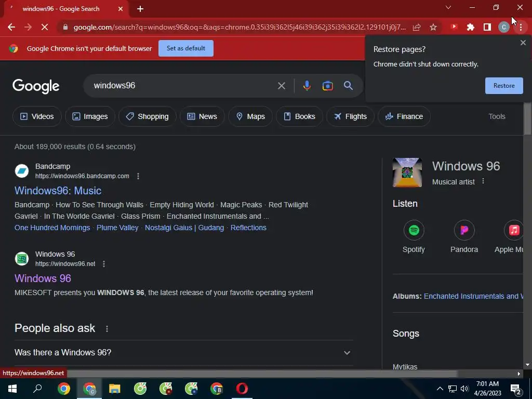Open People also ask options menu

(x=107, y=329)
